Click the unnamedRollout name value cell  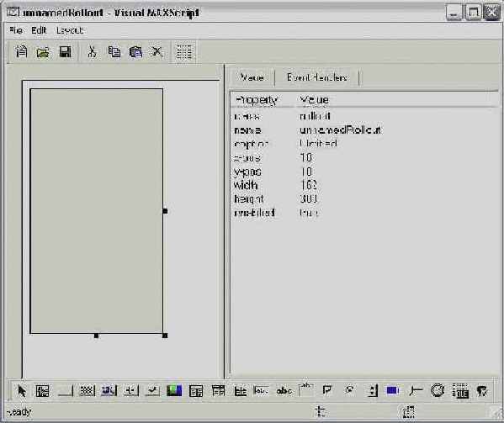click(341, 130)
